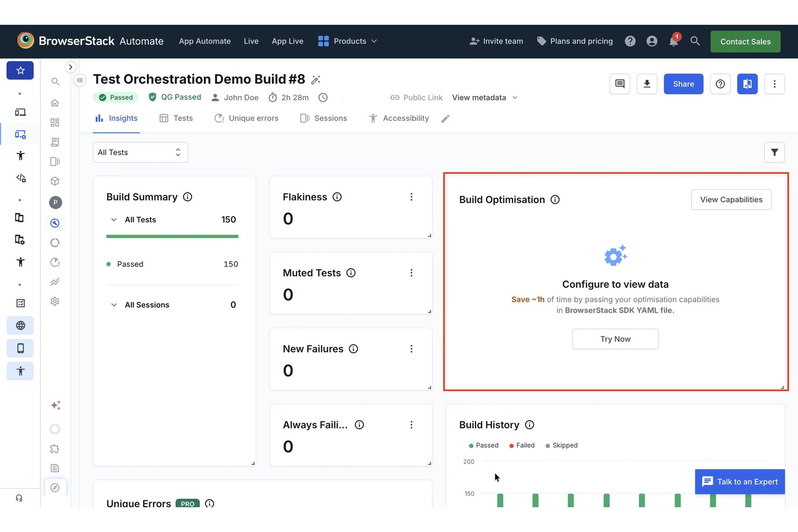Click the Flakiness info icon

(x=337, y=197)
